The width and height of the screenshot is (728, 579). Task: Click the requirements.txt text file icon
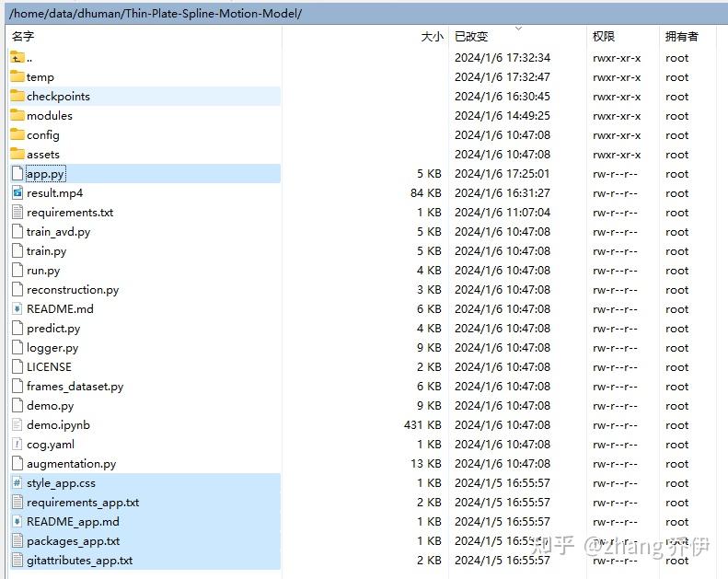tap(17, 213)
